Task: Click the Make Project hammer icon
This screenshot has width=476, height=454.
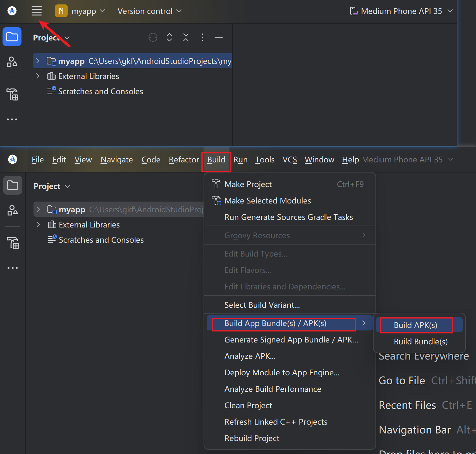Action: point(216,184)
